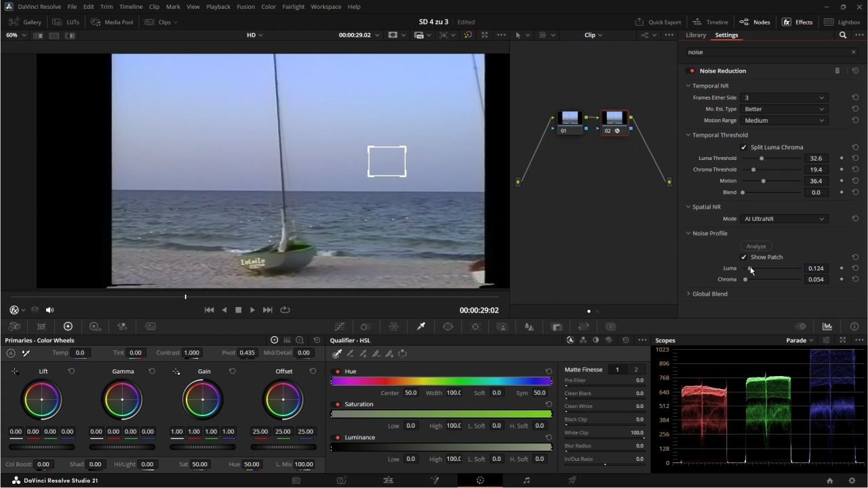Viewport: 868px width, 488px height.
Task: Click the Analyze button
Action: 756,246
